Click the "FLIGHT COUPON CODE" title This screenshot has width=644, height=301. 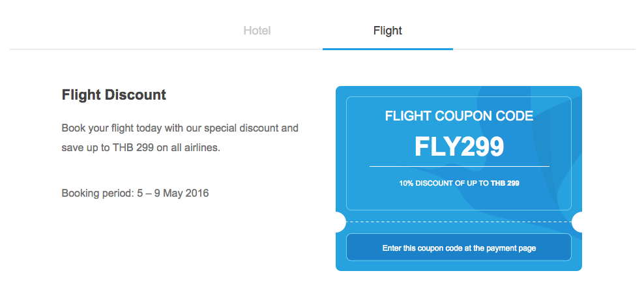pos(459,116)
